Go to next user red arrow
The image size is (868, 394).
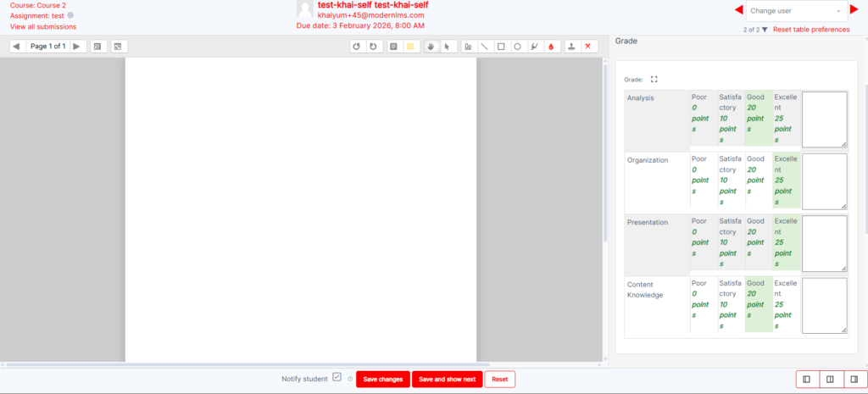[854, 10]
